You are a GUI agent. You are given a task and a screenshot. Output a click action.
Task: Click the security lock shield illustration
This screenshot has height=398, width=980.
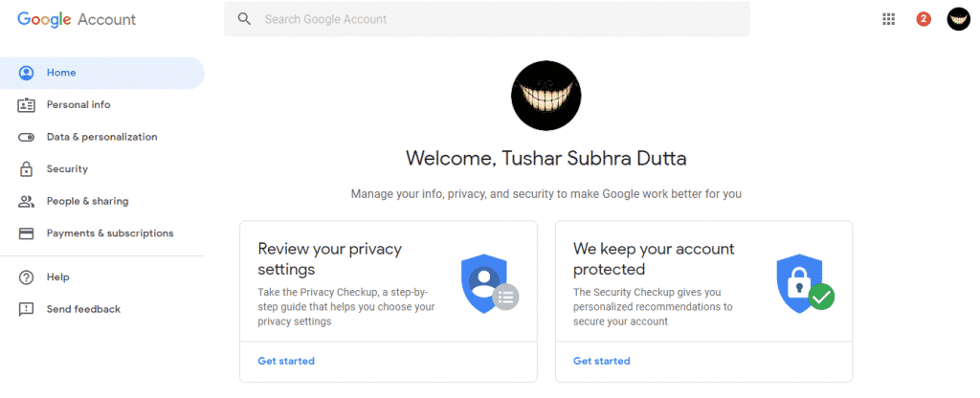(x=802, y=284)
